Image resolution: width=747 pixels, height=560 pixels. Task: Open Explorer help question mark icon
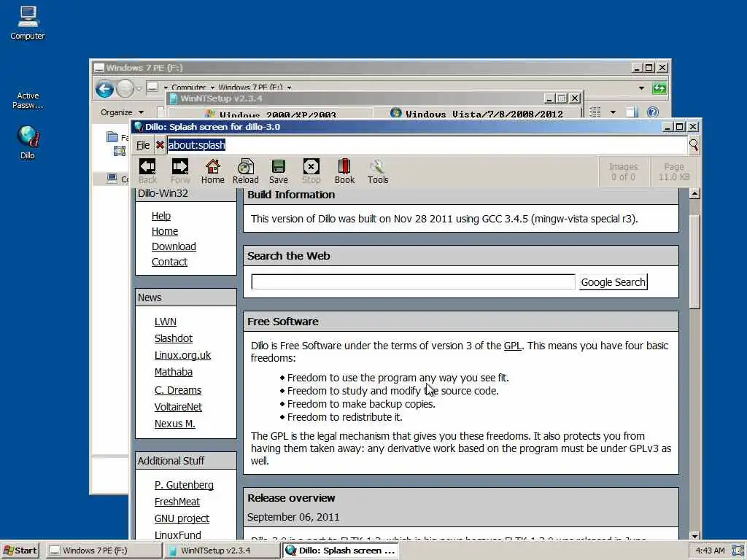pos(653,112)
